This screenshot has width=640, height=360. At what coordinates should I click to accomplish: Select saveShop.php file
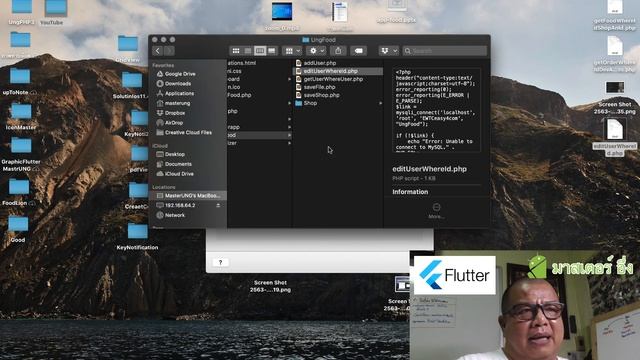pos(321,95)
